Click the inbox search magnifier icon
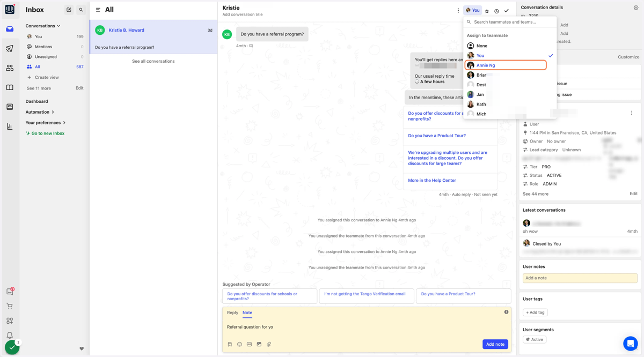644x357 pixels. 81,10
